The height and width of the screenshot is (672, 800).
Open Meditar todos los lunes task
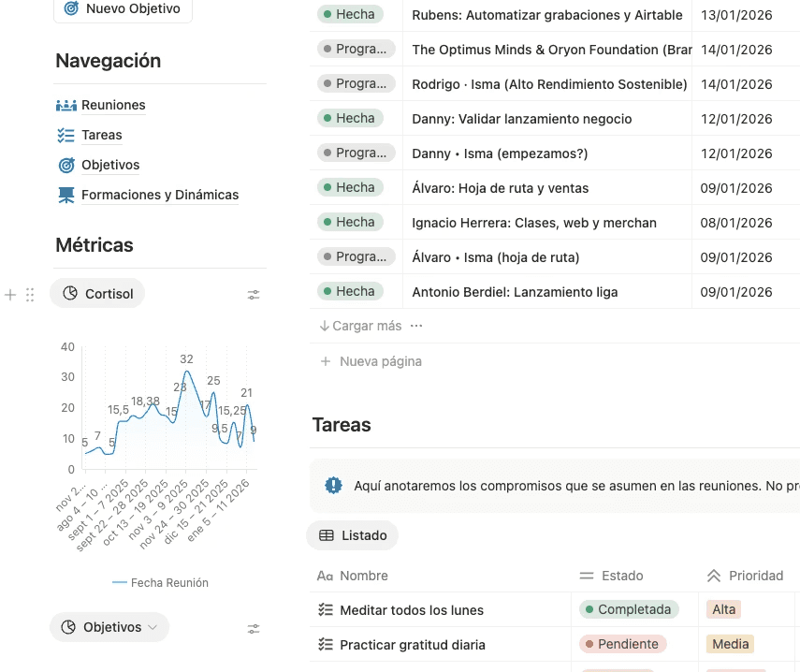point(412,610)
